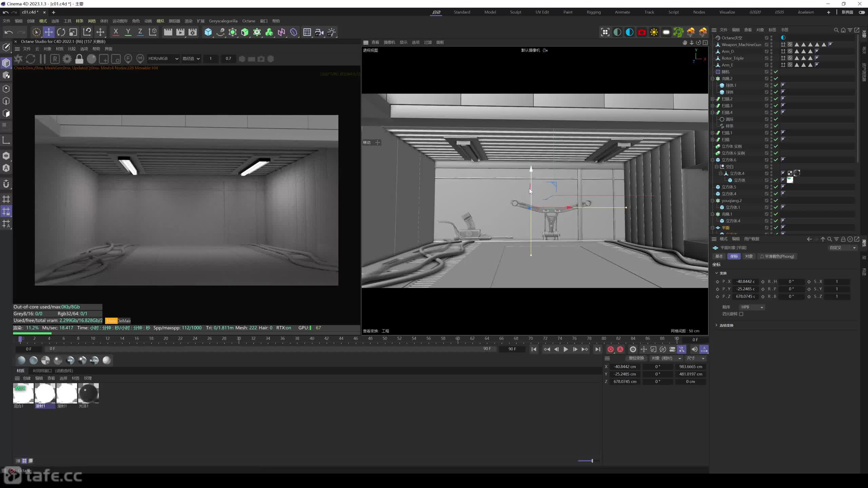The height and width of the screenshot is (488, 868).
Task: Toggle enable check for youqiang.2
Action: coord(776,201)
